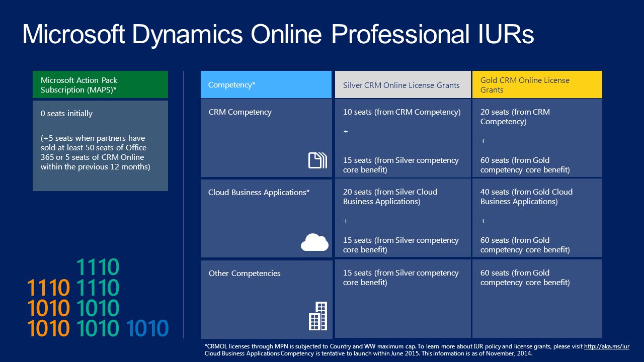Image resolution: width=644 pixels, height=362 pixels.
Task: Click the text '0 seats initially'
Action: 66,114
